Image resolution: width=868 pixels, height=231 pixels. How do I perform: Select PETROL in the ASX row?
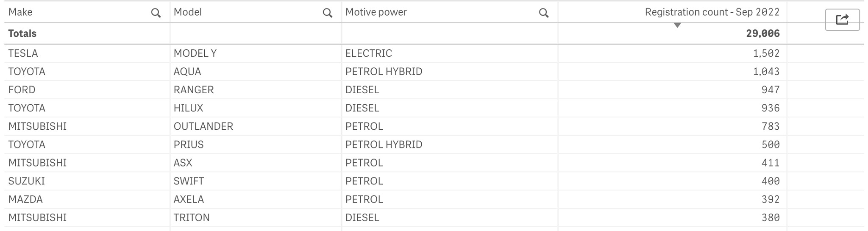tap(364, 163)
